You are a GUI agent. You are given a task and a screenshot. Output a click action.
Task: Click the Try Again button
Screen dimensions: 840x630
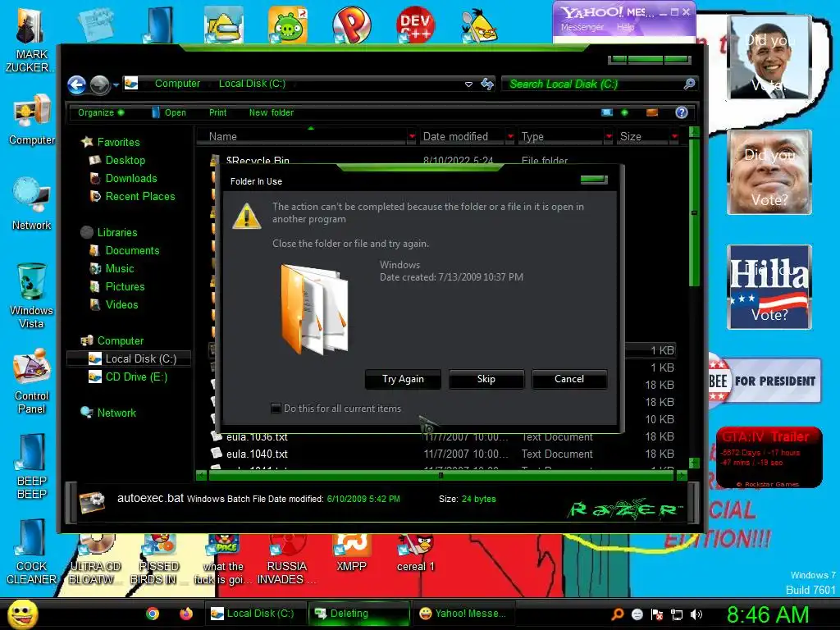pos(403,379)
